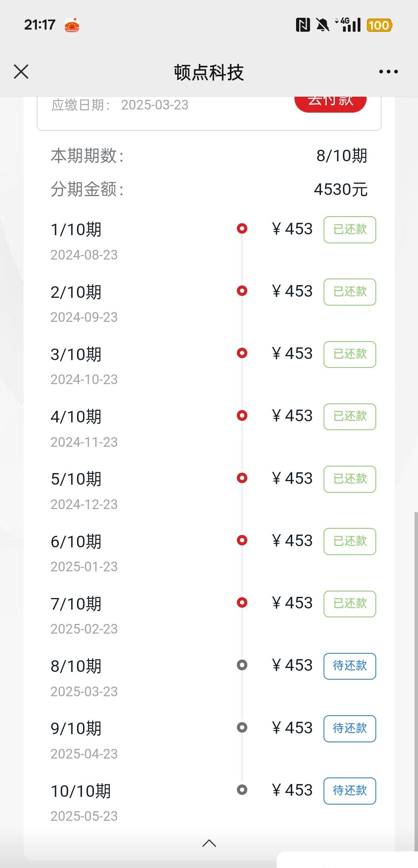Screen dimensions: 418x868
Task: Click red timeline dot for 6/10期
Action: 242,540
